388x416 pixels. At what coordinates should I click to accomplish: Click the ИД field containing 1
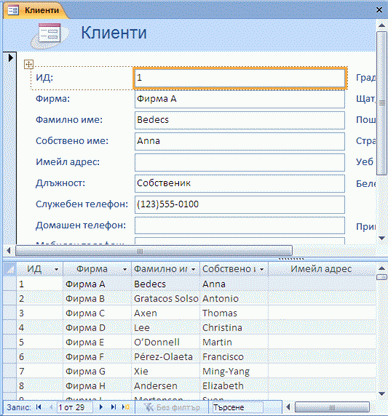(239, 78)
